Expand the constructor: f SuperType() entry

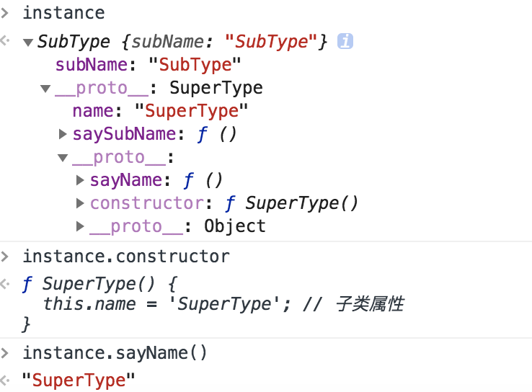80,203
